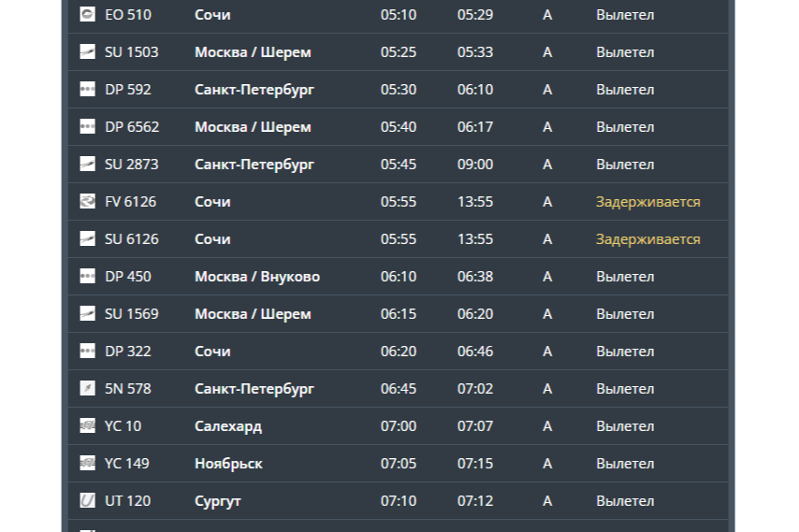This screenshot has width=799, height=532.
Task: Click the Салехард destination
Action: [227, 426]
